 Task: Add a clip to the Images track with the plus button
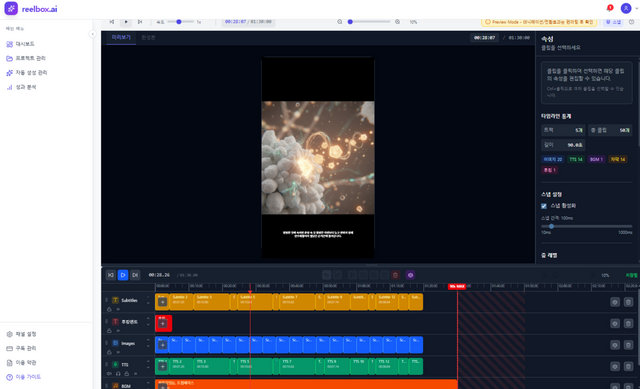(x=162, y=345)
